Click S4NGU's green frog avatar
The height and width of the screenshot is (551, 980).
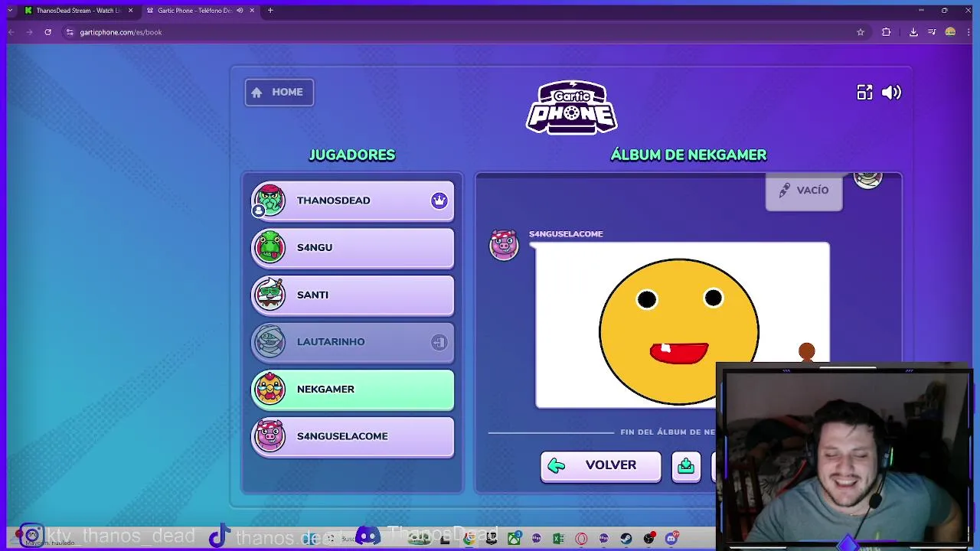tap(269, 247)
